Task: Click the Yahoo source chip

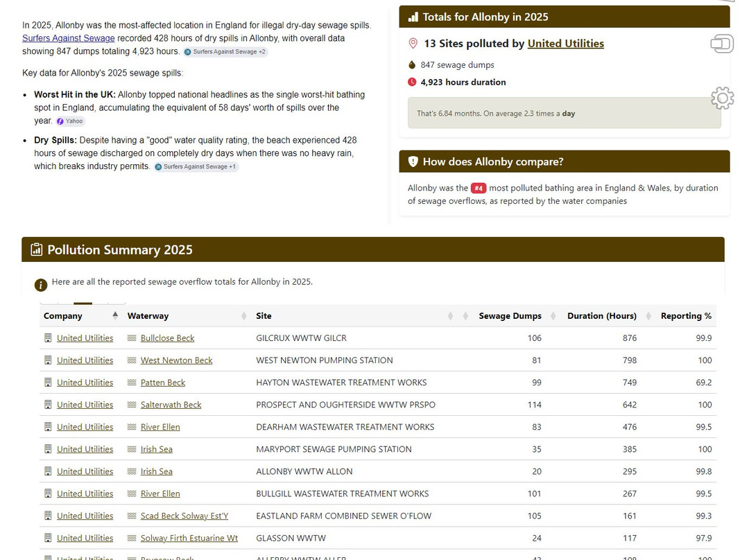Action: coord(70,121)
